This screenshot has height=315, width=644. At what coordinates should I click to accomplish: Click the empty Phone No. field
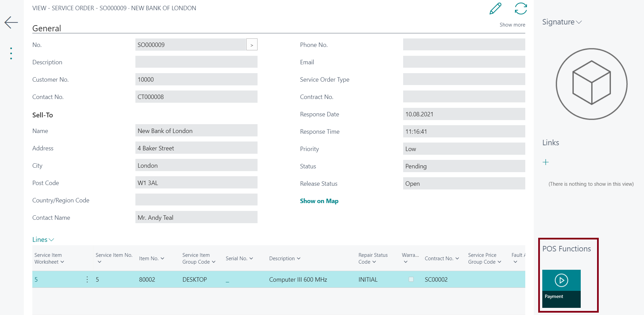point(464,45)
